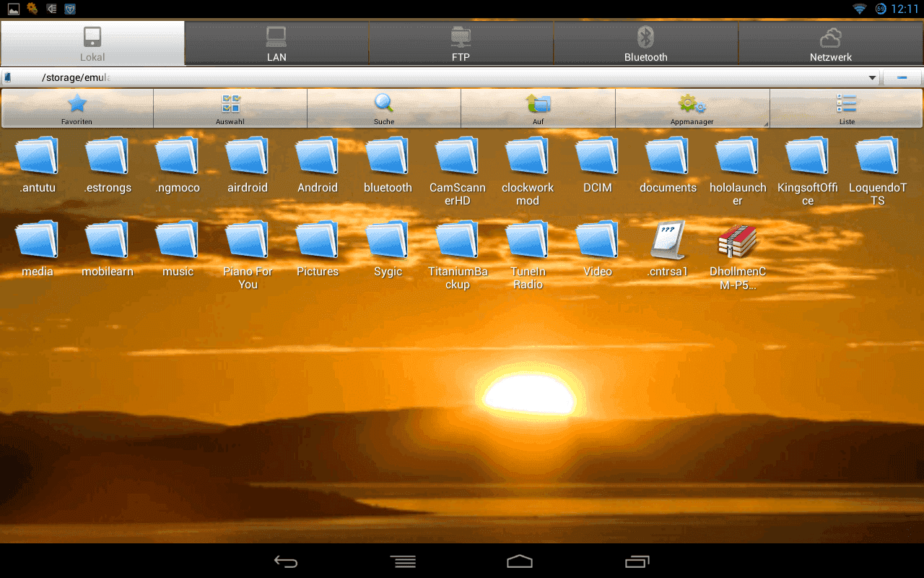This screenshot has width=924, height=578.
Task: Open the .estrongs folder
Action: [x=108, y=165]
